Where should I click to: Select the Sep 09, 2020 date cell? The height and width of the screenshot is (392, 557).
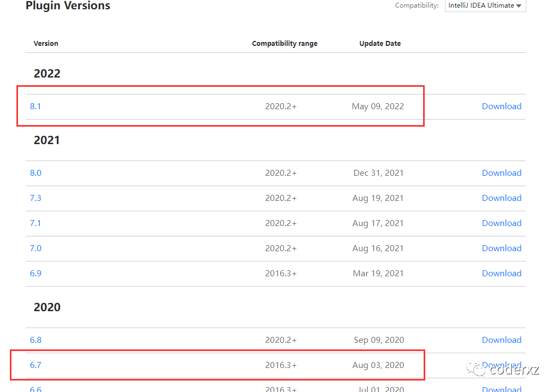[379, 340]
